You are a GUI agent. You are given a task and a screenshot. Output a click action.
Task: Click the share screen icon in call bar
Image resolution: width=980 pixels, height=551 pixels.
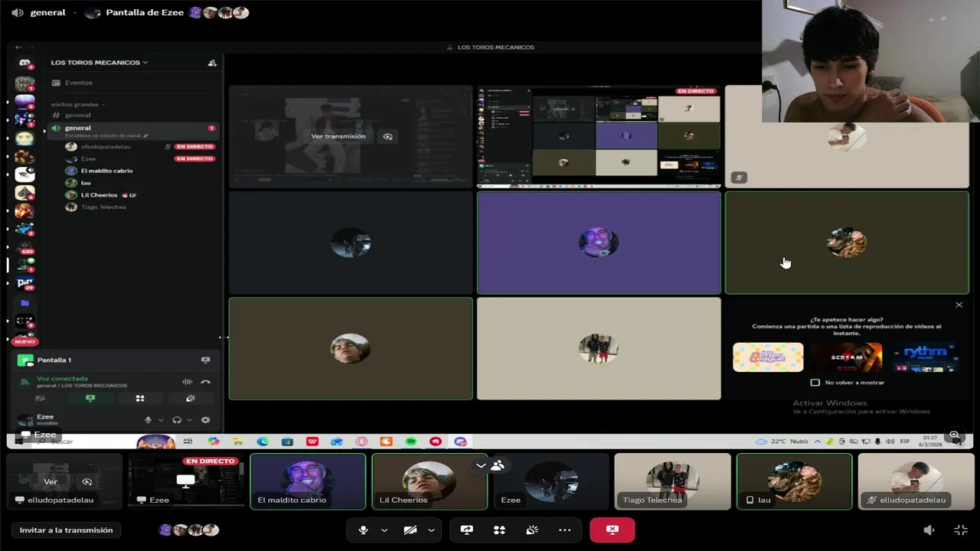tap(467, 530)
